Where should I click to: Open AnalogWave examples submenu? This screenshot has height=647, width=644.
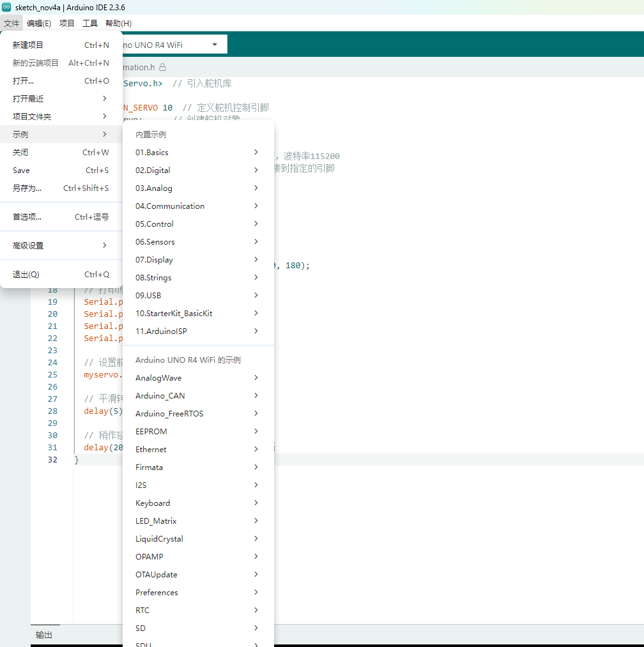point(198,378)
